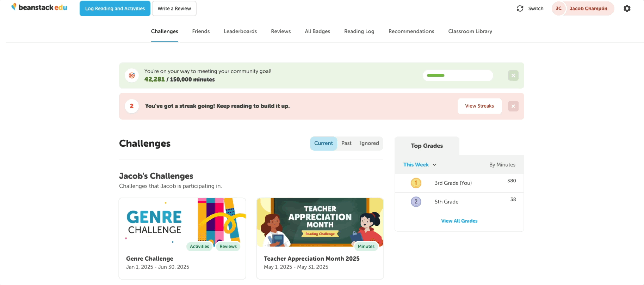Screen dimensions: 644x285
Task: Click the JC avatar badge
Action: (559, 8)
